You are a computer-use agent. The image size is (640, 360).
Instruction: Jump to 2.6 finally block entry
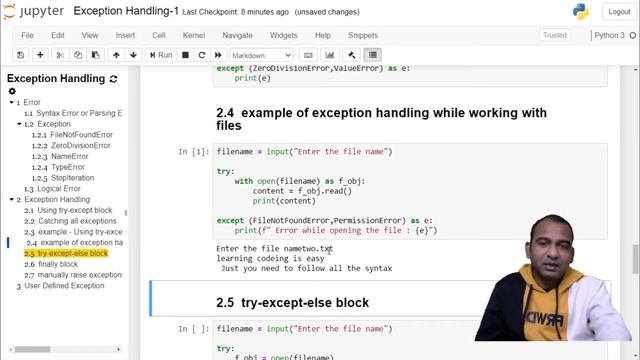coord(51,264)
